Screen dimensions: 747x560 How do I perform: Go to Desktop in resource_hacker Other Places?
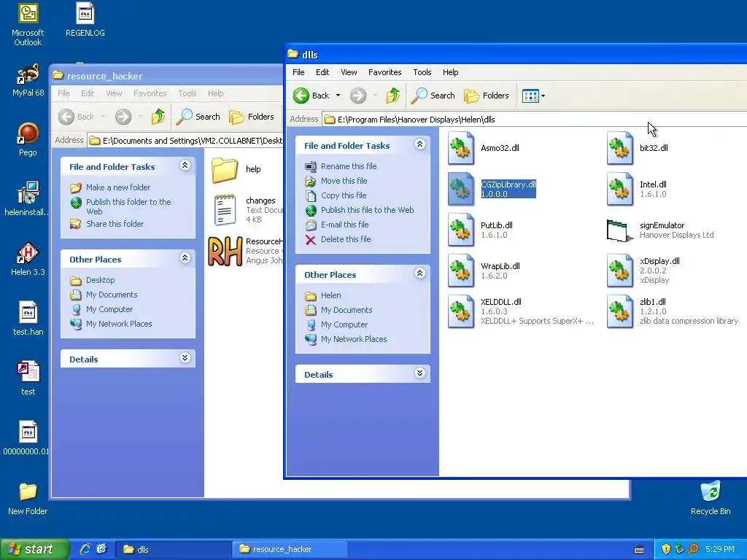pos(100,281)
